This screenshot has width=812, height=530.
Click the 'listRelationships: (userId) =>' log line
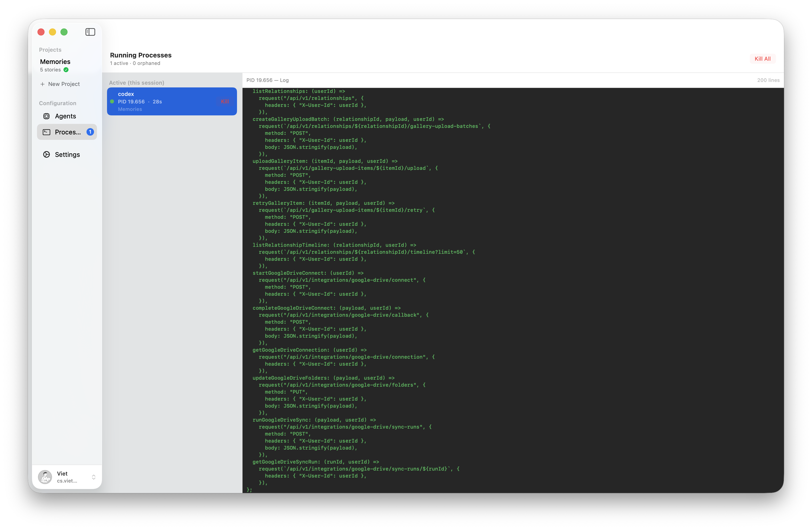(x=299, y=91)
